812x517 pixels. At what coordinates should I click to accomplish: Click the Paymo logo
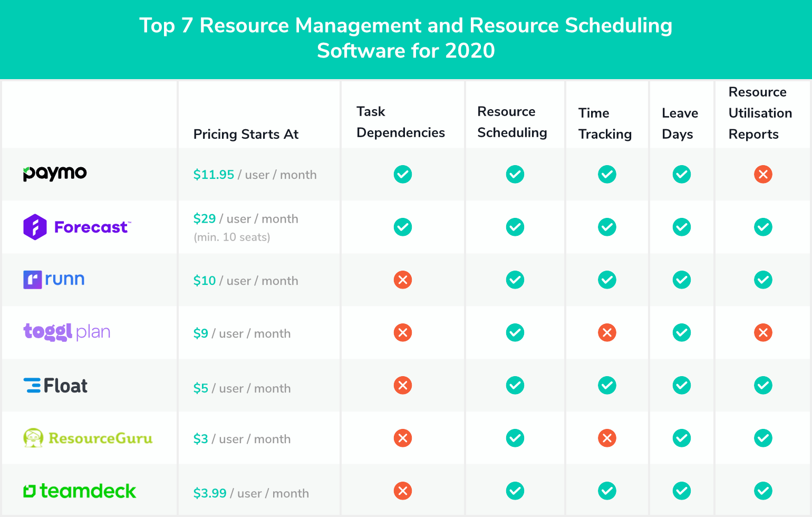pos(55,174)
